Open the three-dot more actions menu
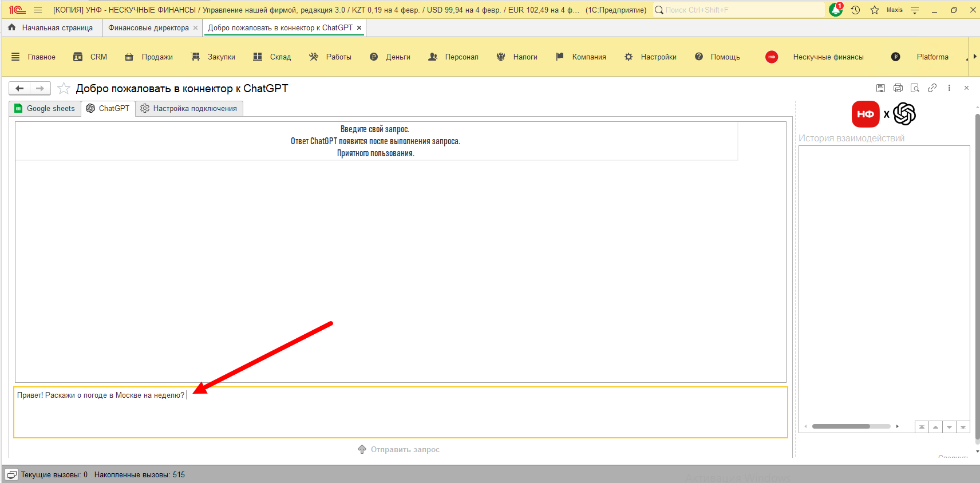This screenshot has width=980, height=483. coord(949,88)
